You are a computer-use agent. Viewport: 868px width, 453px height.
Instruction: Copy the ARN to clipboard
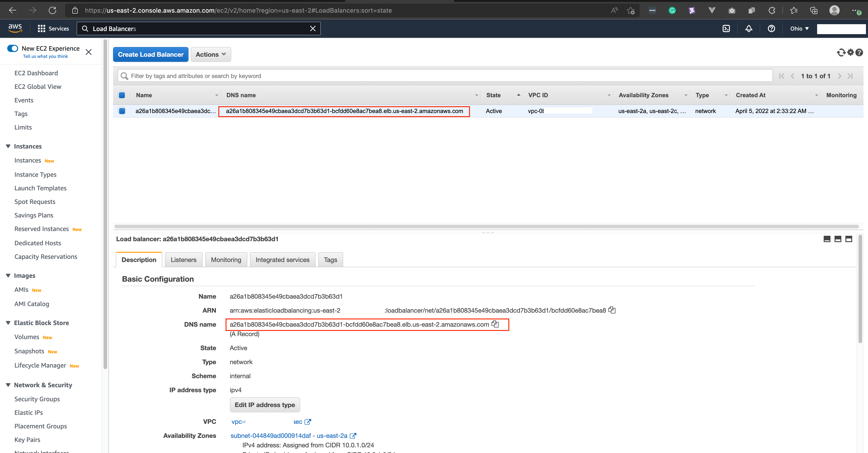point(612,310)
